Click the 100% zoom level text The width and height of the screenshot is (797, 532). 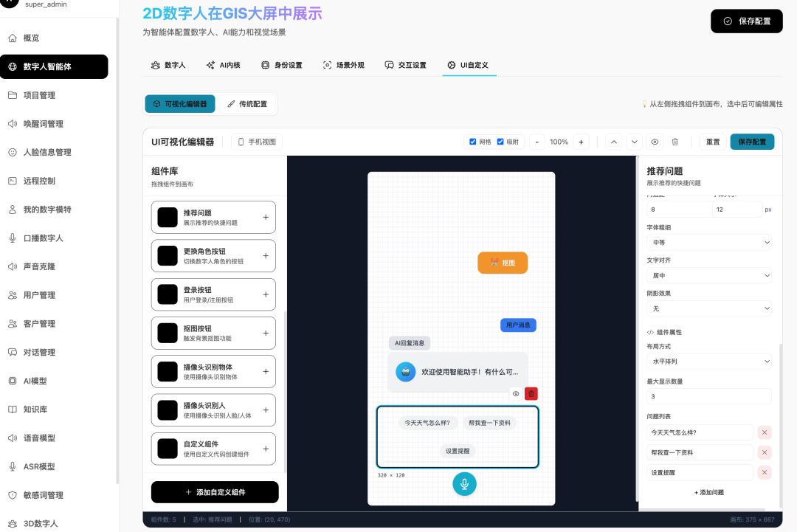coord(559,142)
